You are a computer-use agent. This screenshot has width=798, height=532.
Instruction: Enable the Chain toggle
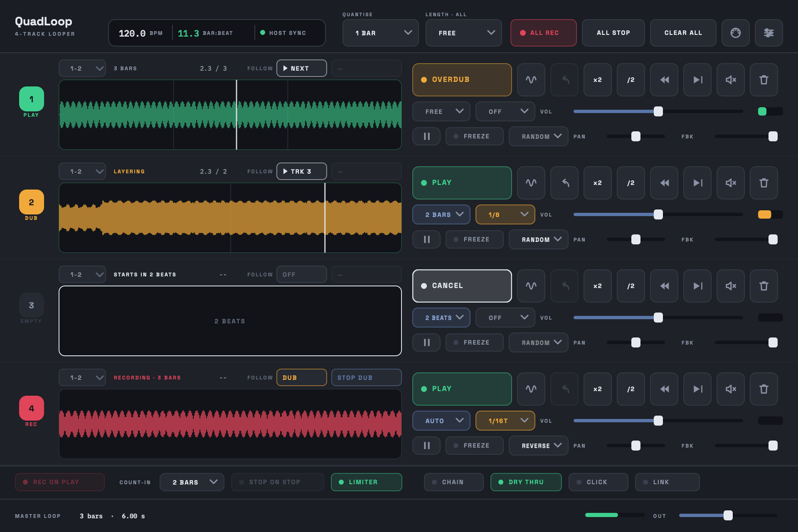[x=453, y=482]
